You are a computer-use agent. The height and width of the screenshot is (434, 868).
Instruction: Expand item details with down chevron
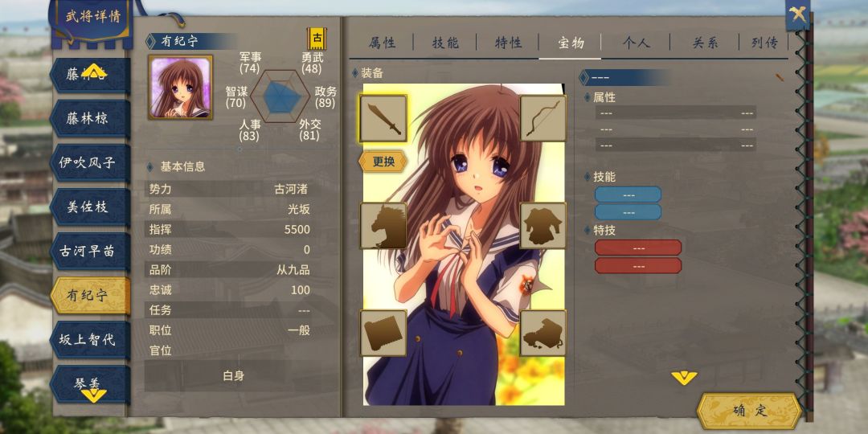click(684, 378)
